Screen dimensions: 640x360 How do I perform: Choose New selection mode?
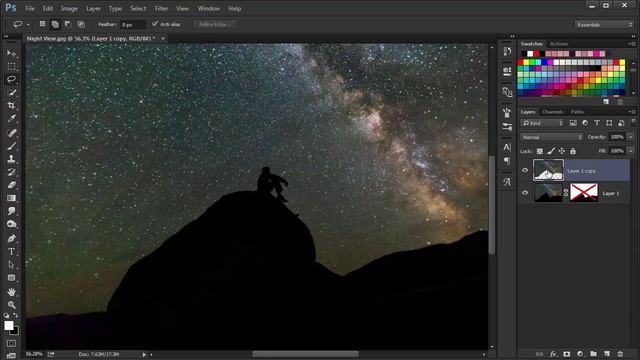pyautogui.click(x=42, y=24)
